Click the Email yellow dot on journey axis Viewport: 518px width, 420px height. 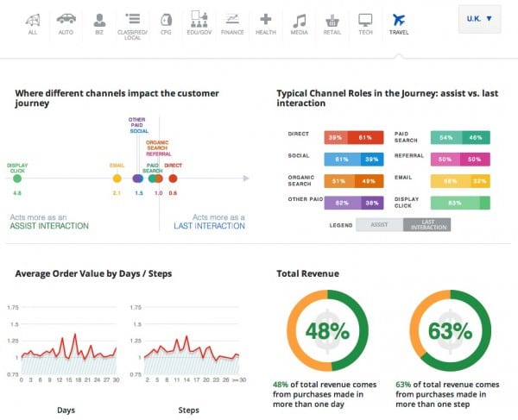[x=117, y=179]
